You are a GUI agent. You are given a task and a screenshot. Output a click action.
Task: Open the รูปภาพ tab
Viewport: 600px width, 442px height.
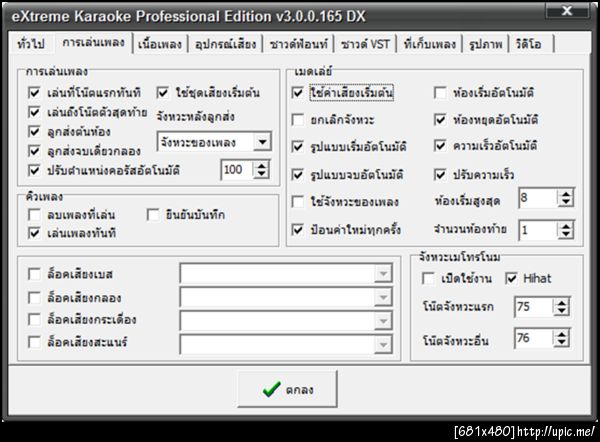coord(486,44)
